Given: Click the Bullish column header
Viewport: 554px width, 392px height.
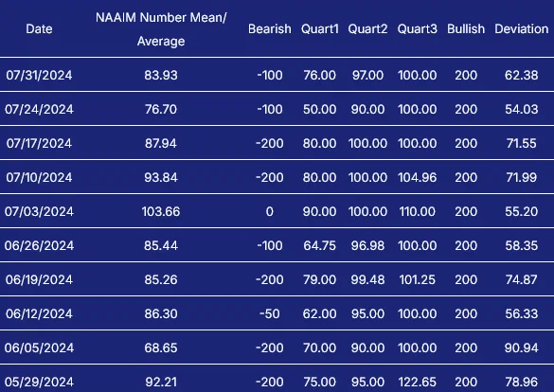Looking at the screenshot, I should [466, 29].
